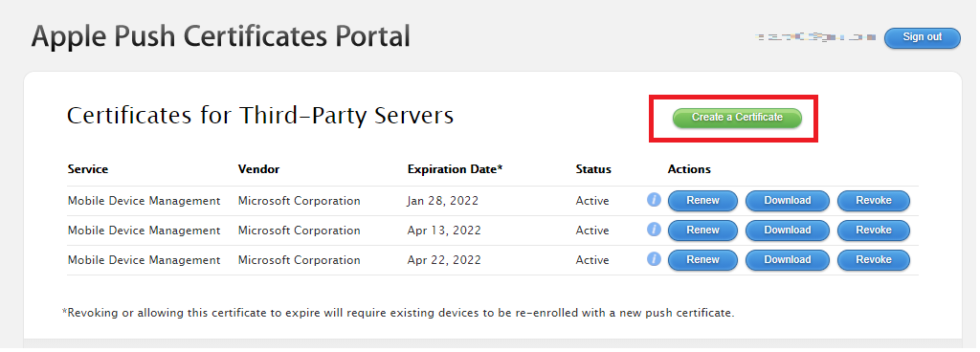Viewport: 980px width, 352px height.
Task: Renew the certificate expiring Apr 22, 2022
Action: [702, 259]
